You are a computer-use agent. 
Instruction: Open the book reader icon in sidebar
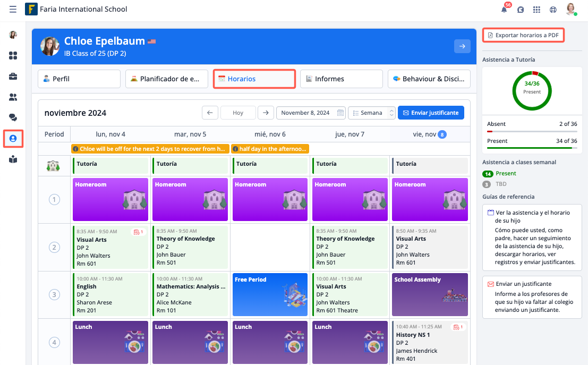tap(13, 159)
